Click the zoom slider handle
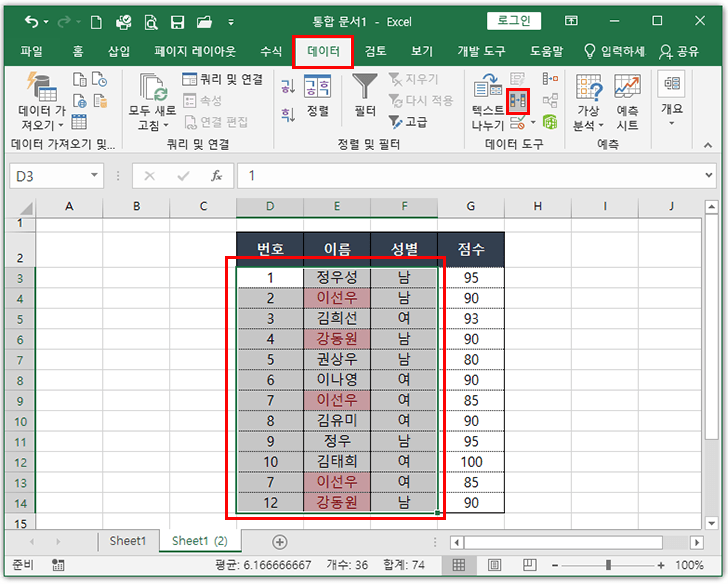 pyautogui.click(x=608, y=565)
